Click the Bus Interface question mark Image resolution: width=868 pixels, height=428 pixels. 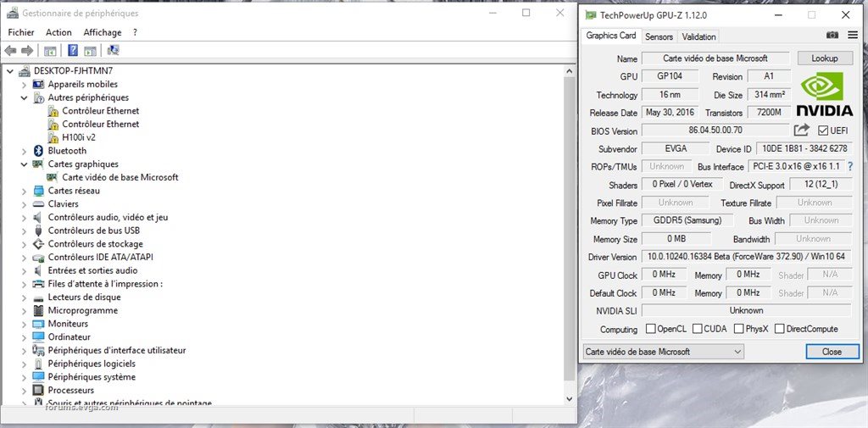[851, 166]
